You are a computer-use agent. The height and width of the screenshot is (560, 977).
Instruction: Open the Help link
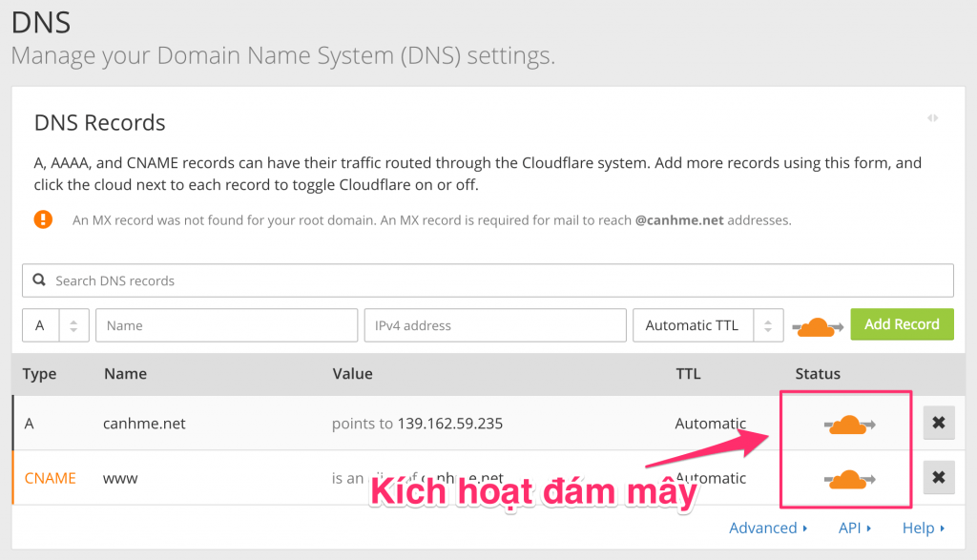923,528
